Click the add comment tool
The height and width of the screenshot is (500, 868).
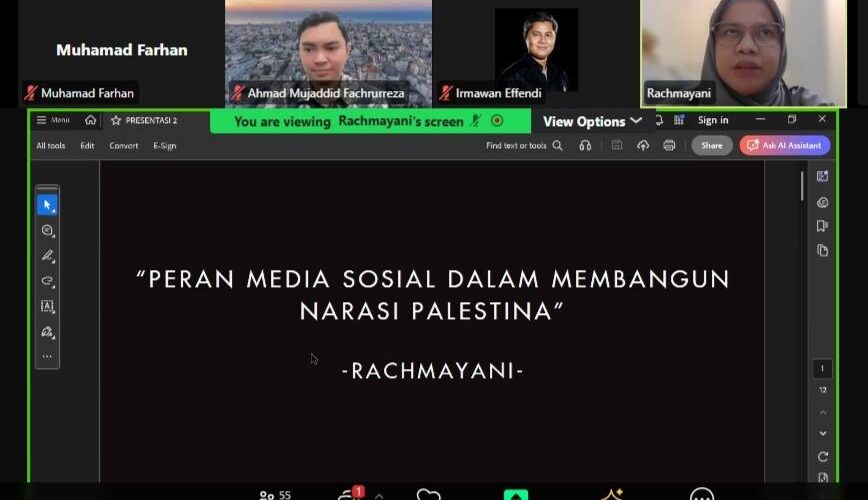point(47,231)
